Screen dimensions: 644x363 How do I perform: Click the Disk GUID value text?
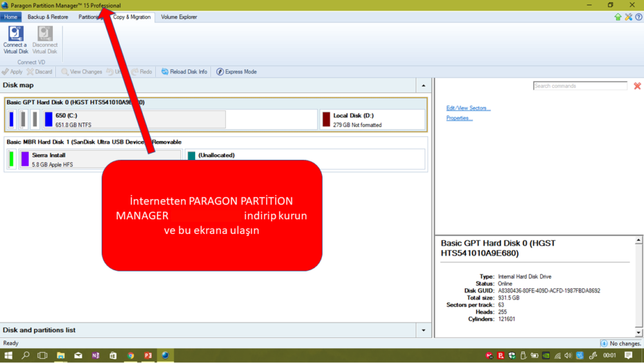[549, 291]
